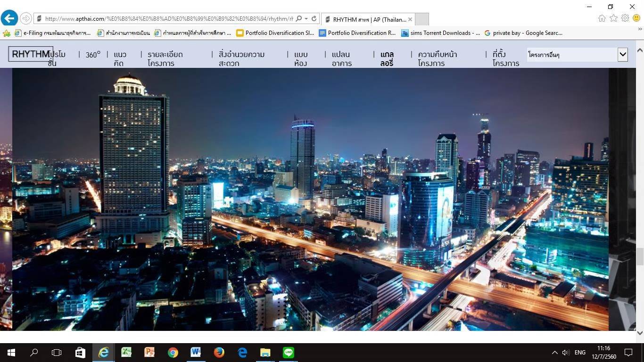This screenshot has height=362, width=644.
Task: Click the favorites star icon
Action: point(613,18)
